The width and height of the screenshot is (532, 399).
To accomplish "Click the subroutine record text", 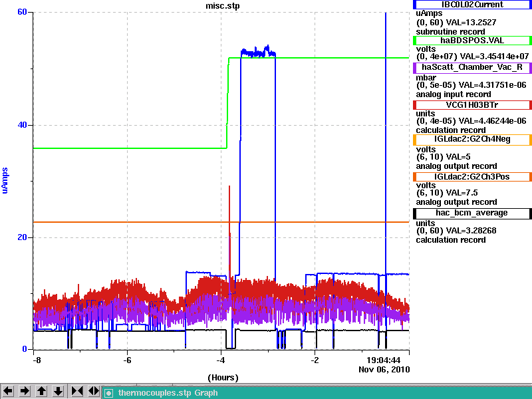I will pyautogui.click(x=451, y=32).
